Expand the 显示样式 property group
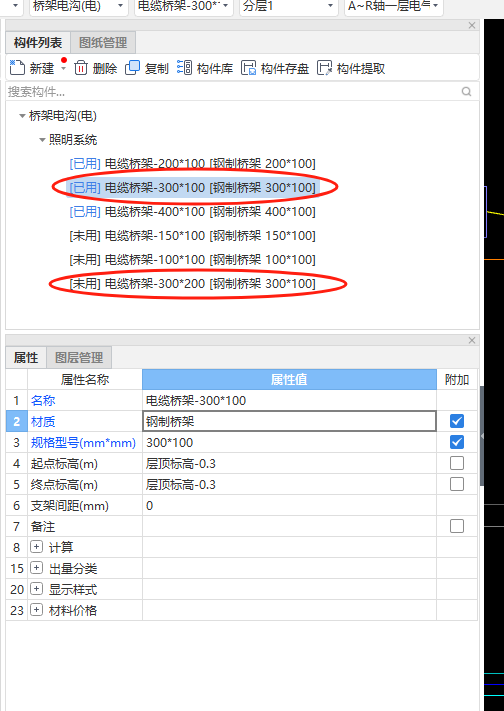The image size is (504, 711). pyautogui.click(x=36, y=589)
